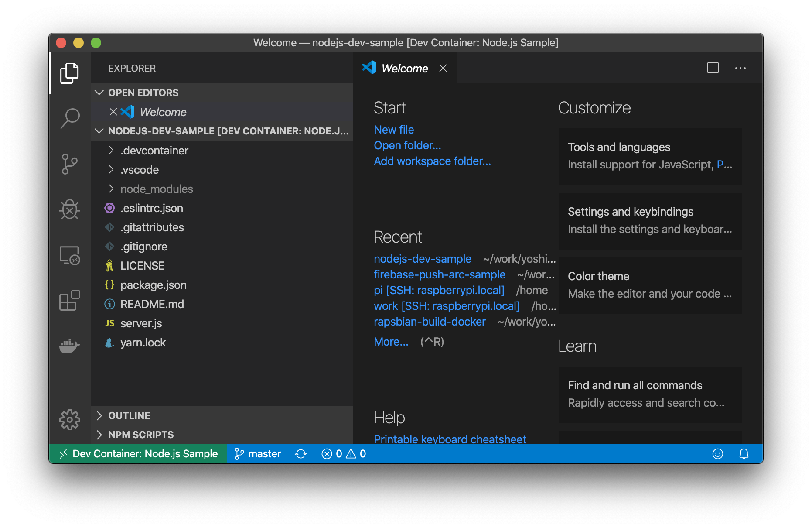
Task: Select Welcome entry in Open Editors
Action: pyautogui.click(x=222, y=112)
